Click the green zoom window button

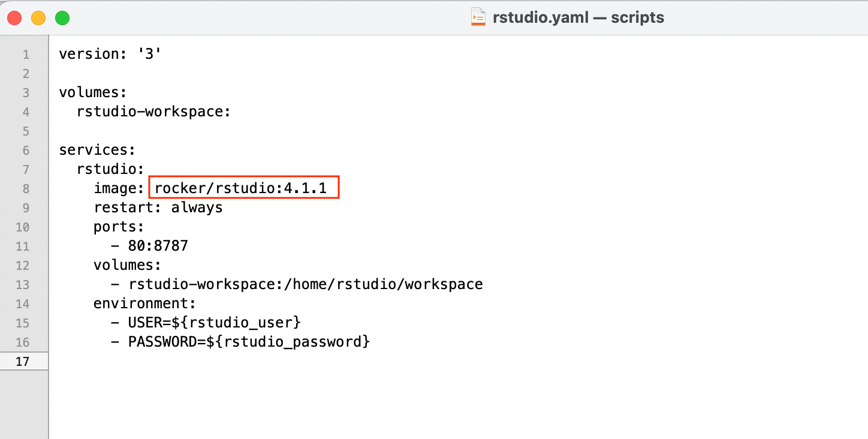point(62,18)
